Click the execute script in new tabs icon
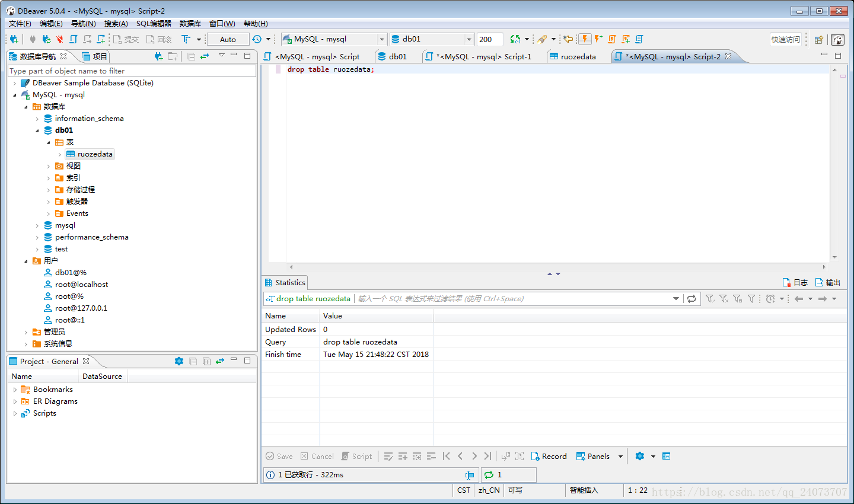 coord(626,39)
